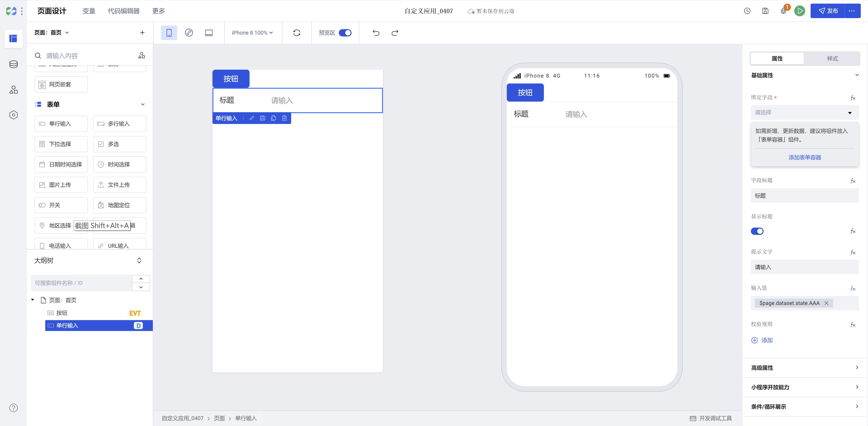Remove the $page.dataset.state.AAA binding tag
The image size is (868, 426).
pos(826,303)
